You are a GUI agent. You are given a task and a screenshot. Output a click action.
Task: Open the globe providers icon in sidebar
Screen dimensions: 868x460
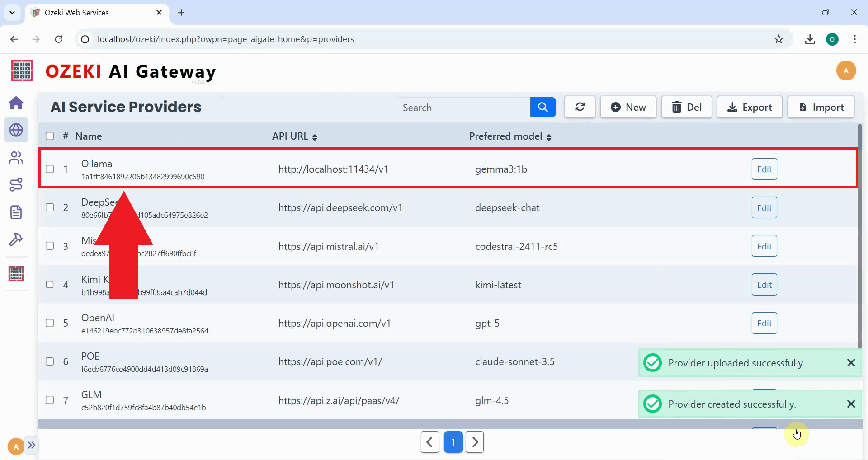point(16,130)
